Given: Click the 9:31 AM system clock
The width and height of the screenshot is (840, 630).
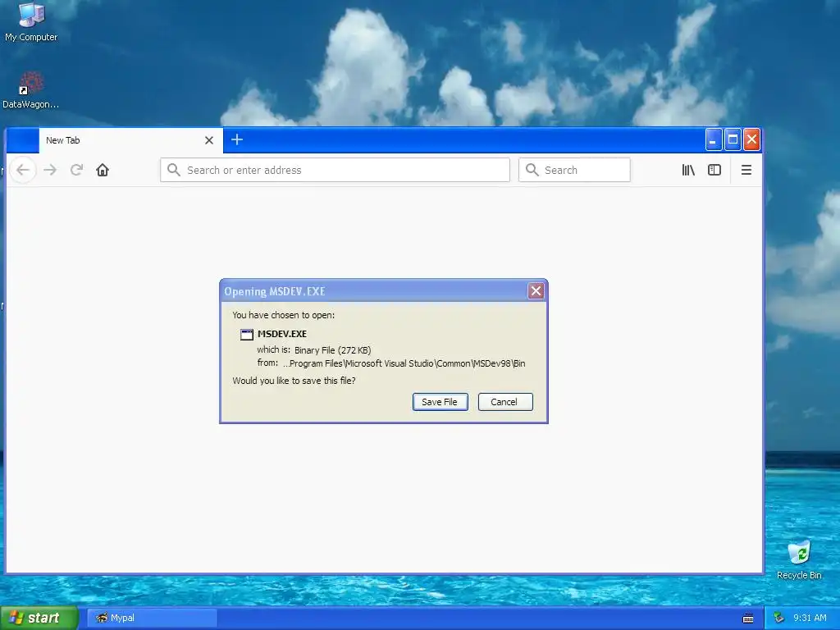Looking at the screenshot, I should [x=810, y=618].
